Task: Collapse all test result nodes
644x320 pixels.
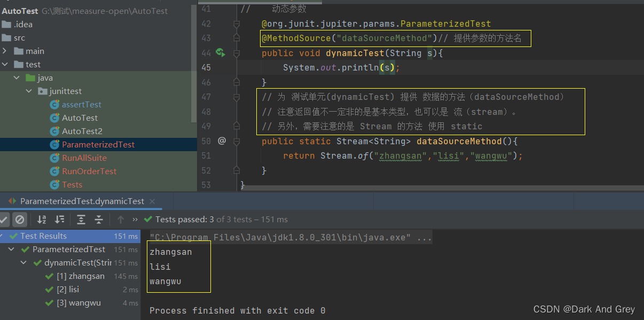Action: coord(99,220)
